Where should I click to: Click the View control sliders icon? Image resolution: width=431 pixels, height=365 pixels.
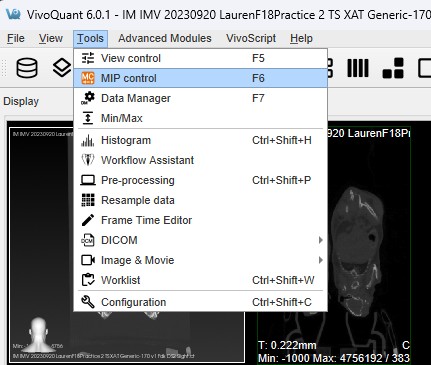tap(88, 58)
